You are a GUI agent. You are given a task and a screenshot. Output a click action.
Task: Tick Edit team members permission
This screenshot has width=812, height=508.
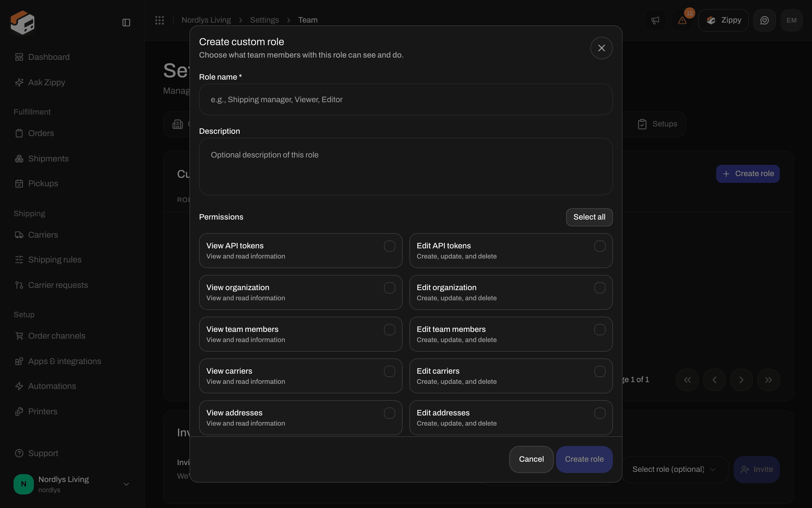600,330
